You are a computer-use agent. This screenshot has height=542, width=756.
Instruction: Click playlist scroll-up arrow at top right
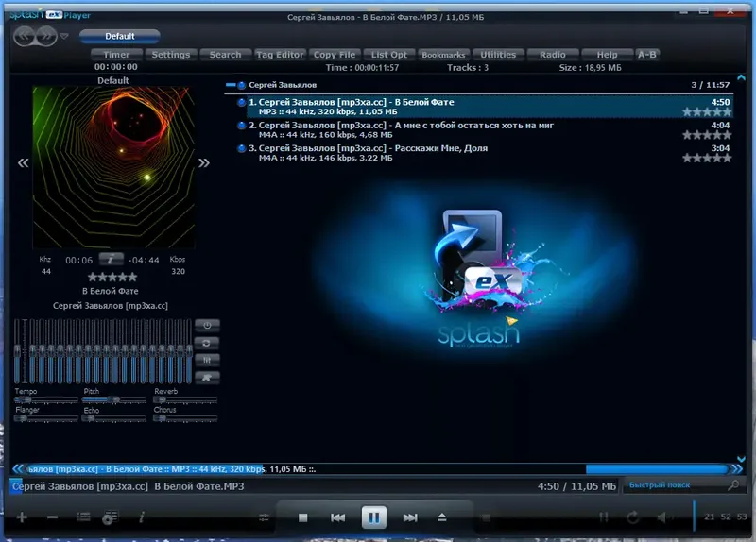(x=741, y=77)
